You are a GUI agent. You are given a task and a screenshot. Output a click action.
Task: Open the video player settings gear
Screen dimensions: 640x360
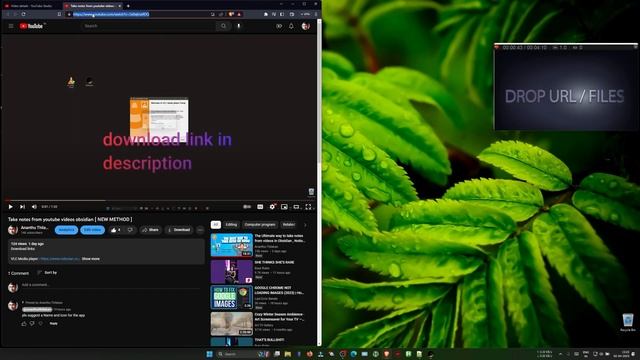click(272, 207)
